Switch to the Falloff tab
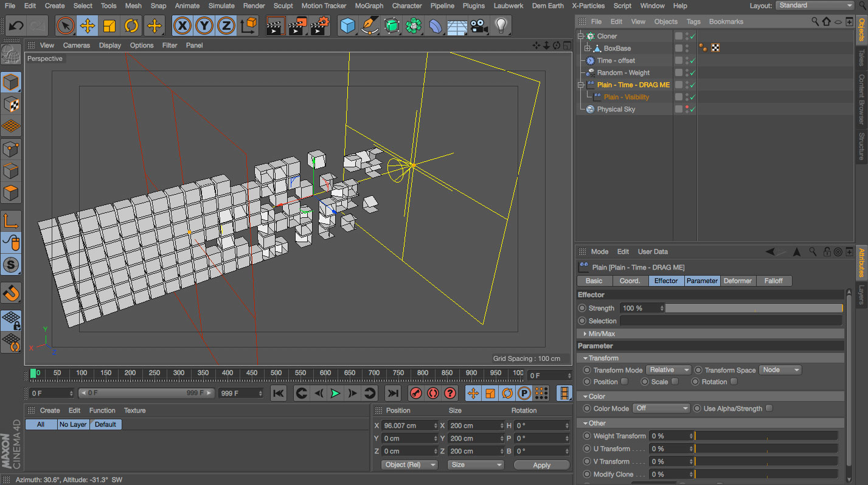Viewport: 868px width, 485px height. pos(774,281)
